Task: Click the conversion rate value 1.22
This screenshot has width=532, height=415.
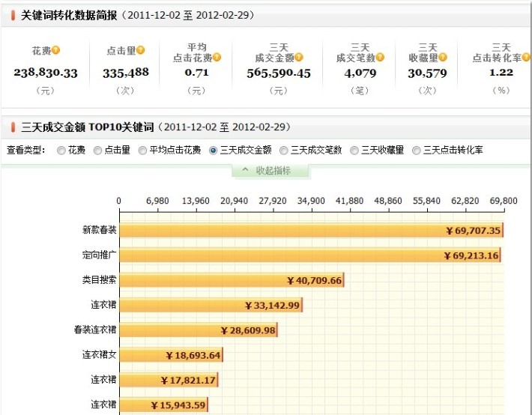Action: coord(501,72)
